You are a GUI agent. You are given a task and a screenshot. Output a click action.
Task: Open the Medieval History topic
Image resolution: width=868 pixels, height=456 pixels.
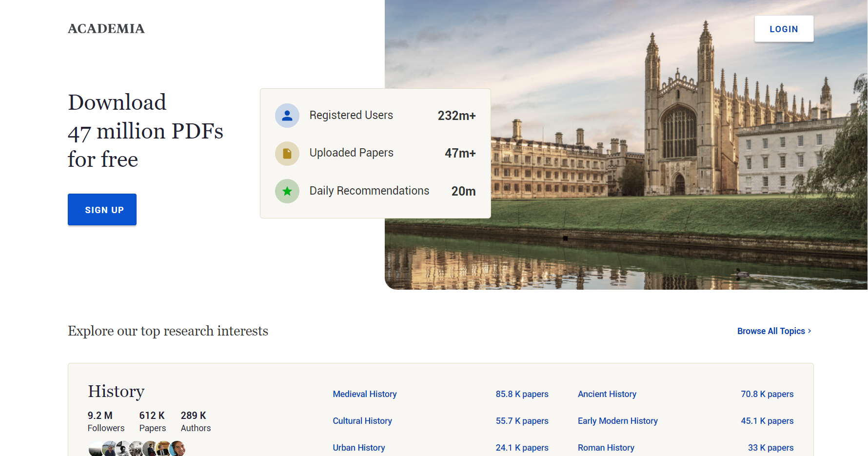click(x=365, y=394)
